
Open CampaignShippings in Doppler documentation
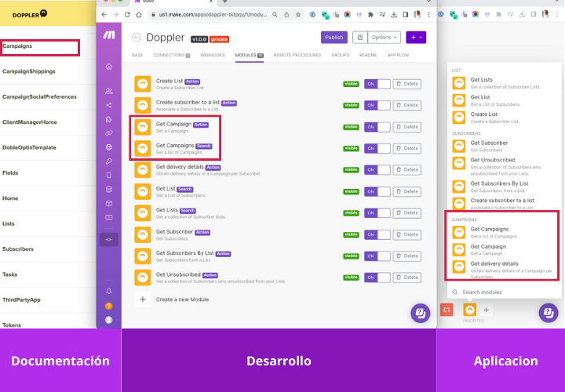click(29, 71)
